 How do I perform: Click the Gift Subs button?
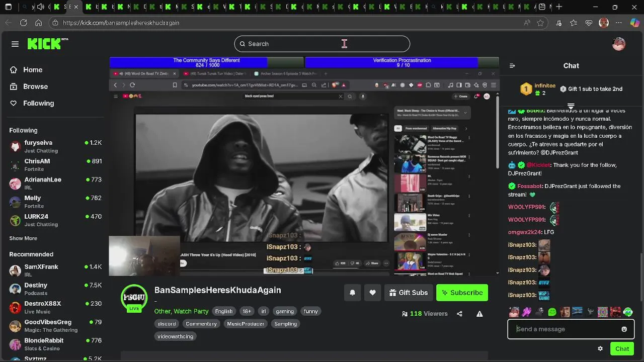tap(409, 293)
